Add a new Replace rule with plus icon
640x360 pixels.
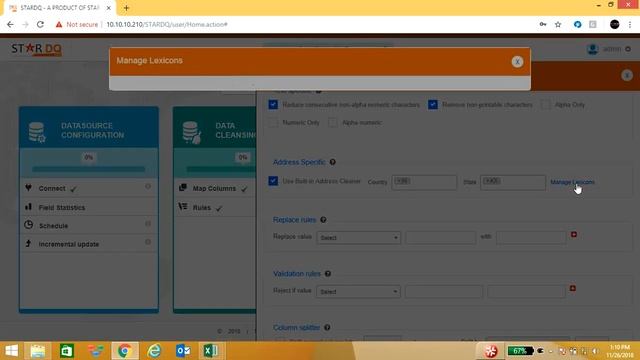(x=573, y=234)
